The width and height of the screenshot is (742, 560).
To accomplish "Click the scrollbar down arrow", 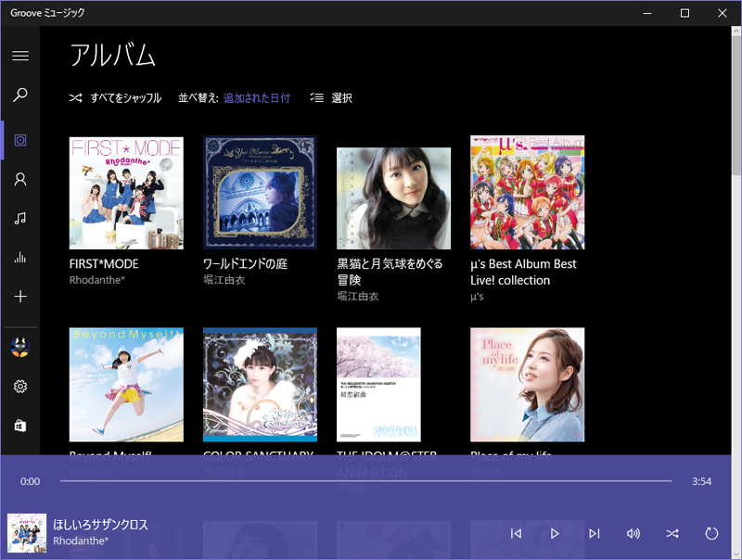I will point(736,554).
